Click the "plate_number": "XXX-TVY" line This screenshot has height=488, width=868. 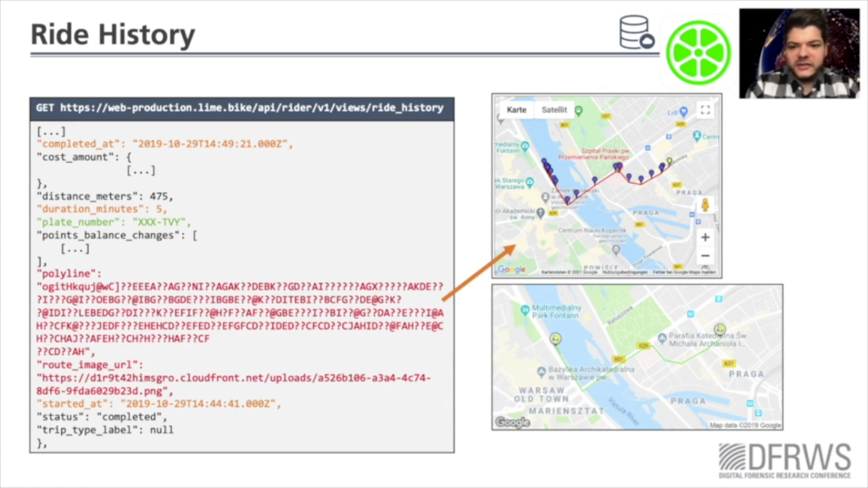coord(114,223)
